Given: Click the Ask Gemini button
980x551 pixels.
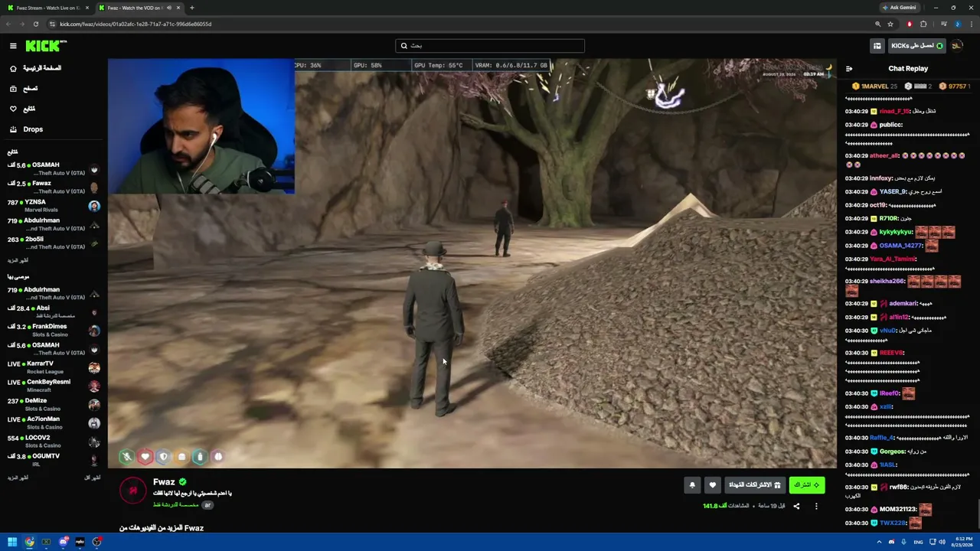Looking at the screenshot, I should click(899, 8).
